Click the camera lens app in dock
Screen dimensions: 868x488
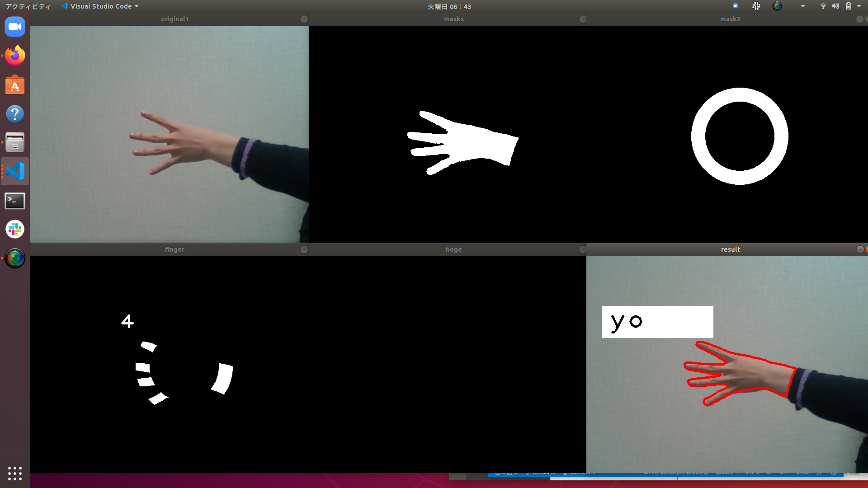coord(15,258)
